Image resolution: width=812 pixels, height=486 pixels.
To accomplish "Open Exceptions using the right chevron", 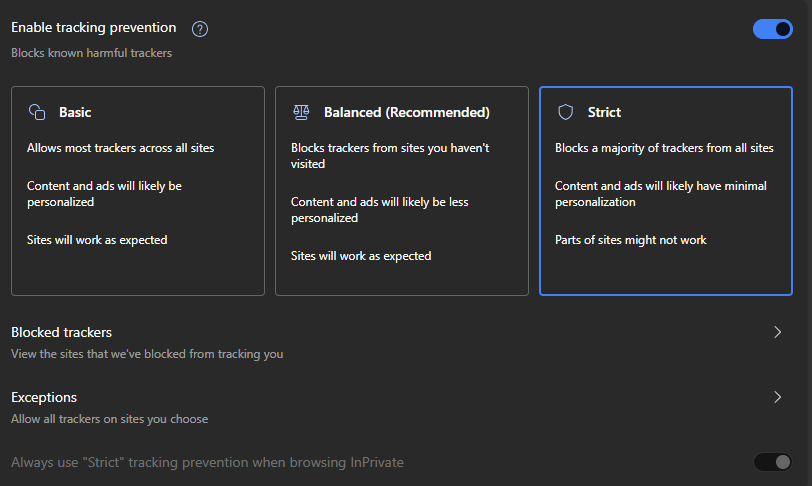I will (778, 397).
